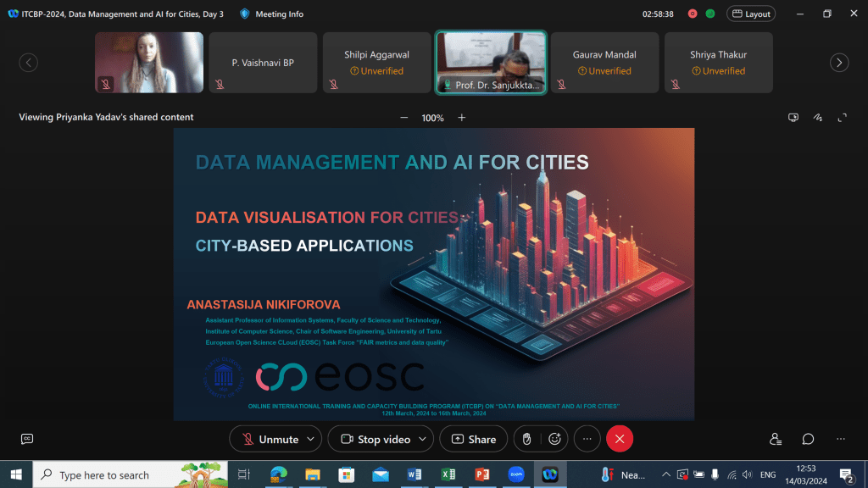Stop video camera feed

374,439
